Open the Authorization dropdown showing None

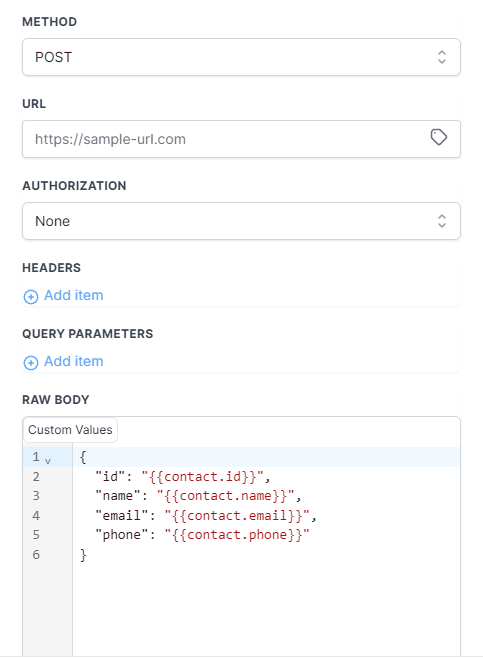coord(241,221)
